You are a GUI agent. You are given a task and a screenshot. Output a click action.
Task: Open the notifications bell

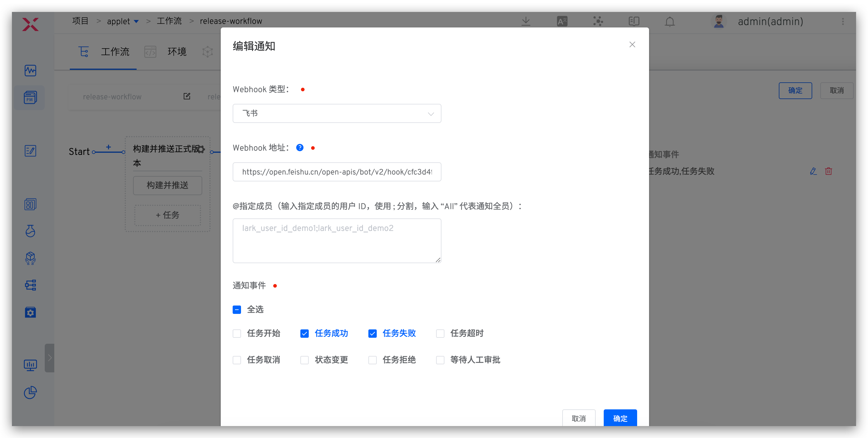(670, 21)
